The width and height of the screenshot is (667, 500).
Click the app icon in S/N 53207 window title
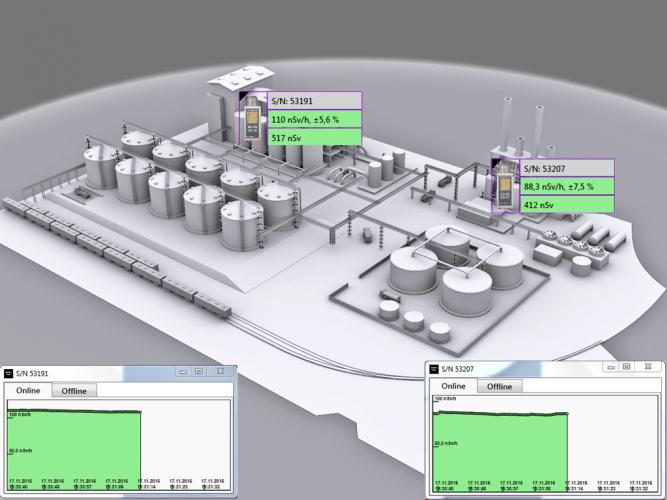coord(434,369)
